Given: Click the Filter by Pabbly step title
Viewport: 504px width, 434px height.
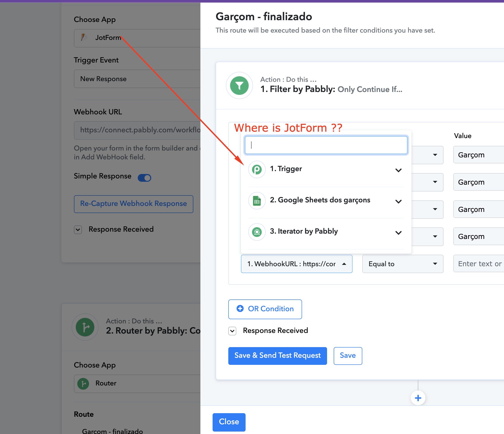Looking at the screenshot, I should coord(331,89).
